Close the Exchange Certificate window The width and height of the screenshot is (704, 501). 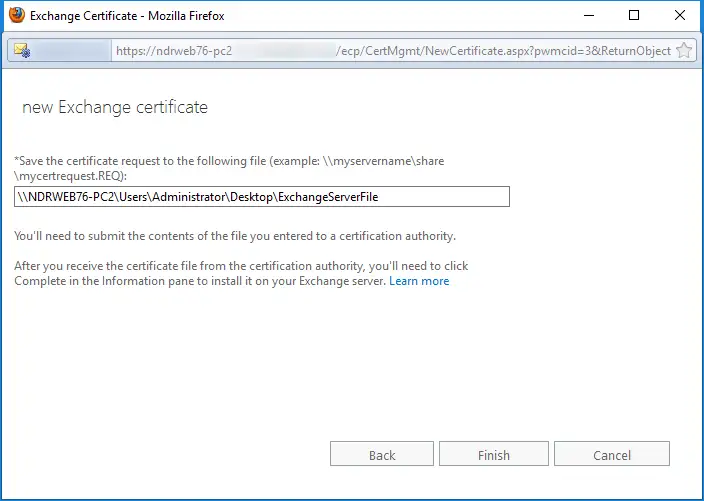680,15
